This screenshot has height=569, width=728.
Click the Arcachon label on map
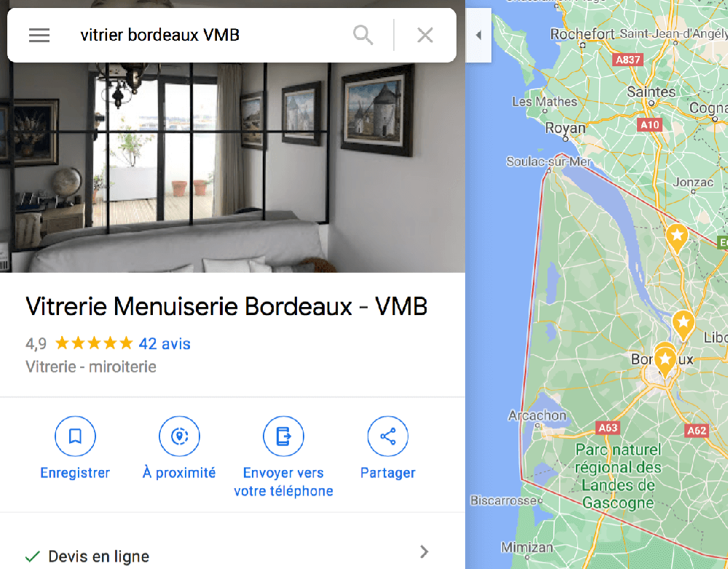click(x=537, y=415)
